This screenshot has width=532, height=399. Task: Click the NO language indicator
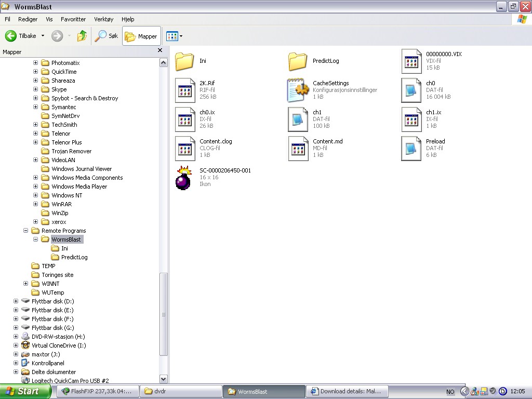click(x=450, y=392)
